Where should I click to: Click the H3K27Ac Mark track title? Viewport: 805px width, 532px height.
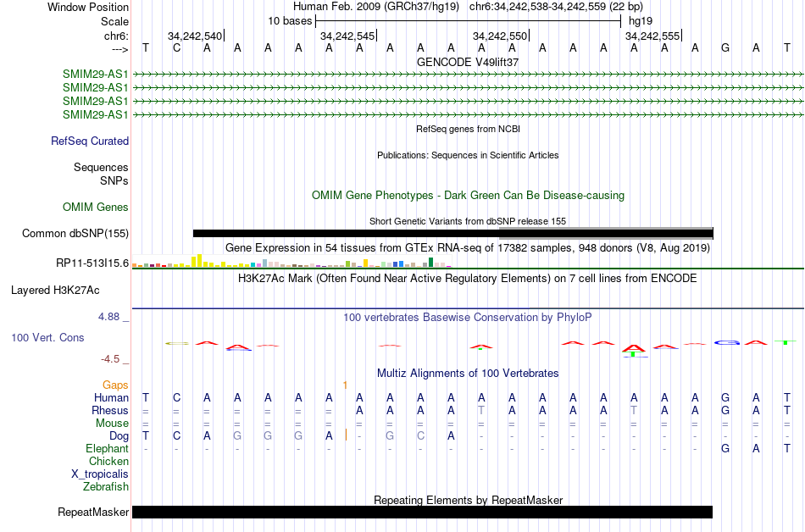click(468, 279)
